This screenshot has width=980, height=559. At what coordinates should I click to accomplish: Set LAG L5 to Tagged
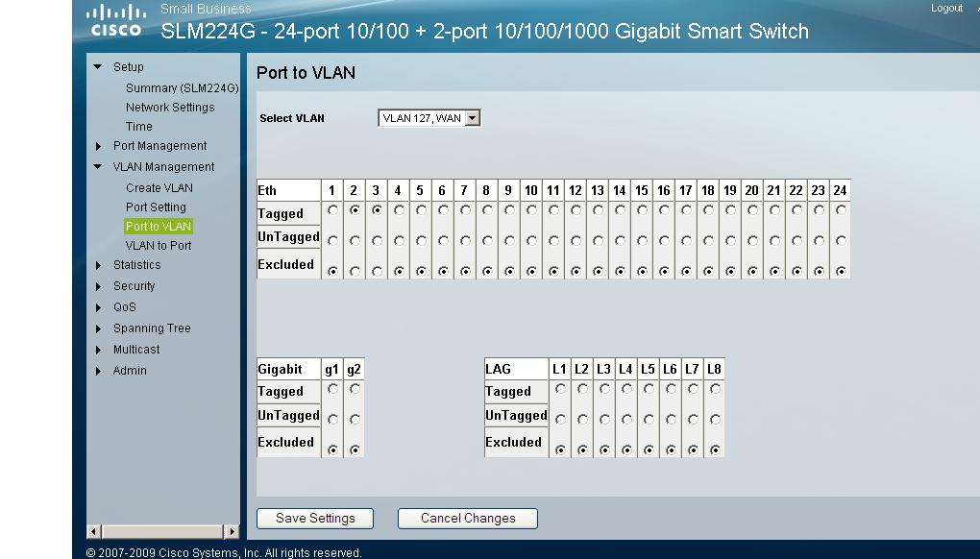649,389
